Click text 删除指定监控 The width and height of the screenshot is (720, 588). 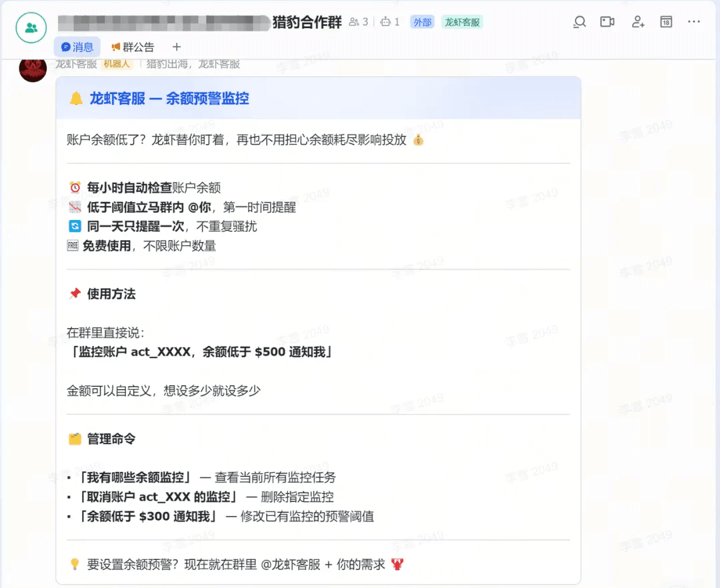tap(297, 497)
